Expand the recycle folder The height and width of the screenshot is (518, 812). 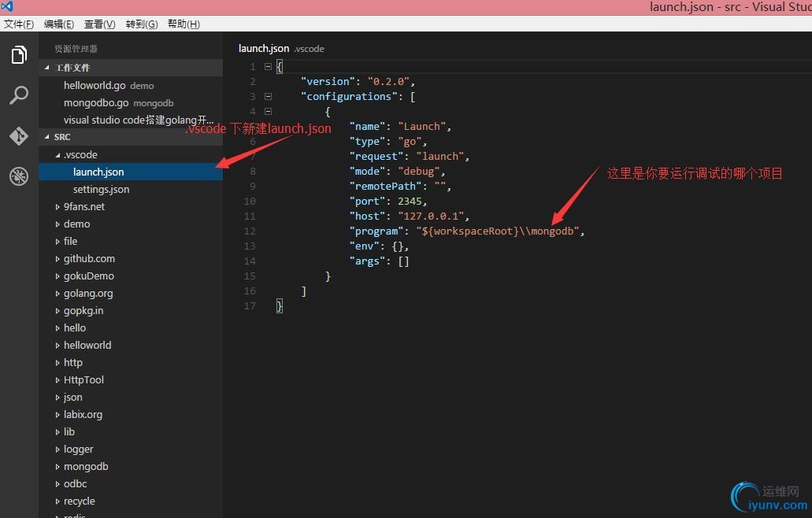pyautogui.click(x=57, y=501)
